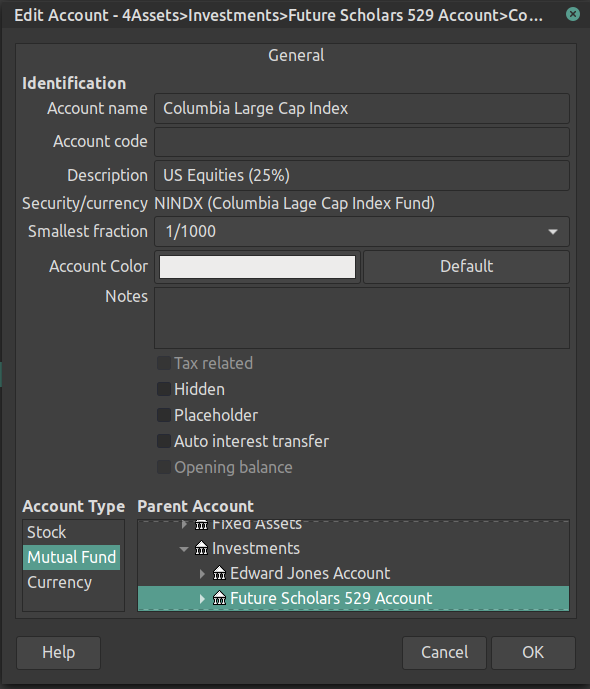This screenshot has height=689, width=590.
Task: Reset account color with Default button
Action: pyautogui.click(x=467, y=267)
